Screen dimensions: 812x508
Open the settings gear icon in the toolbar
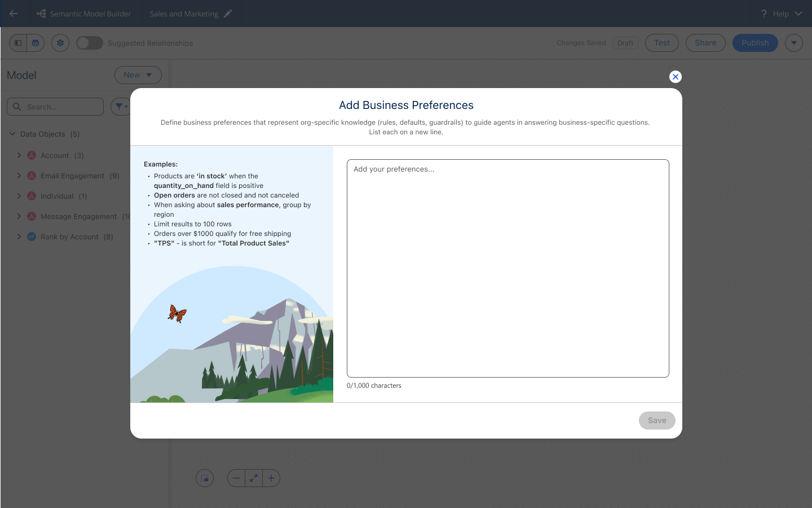click(60, 43)
